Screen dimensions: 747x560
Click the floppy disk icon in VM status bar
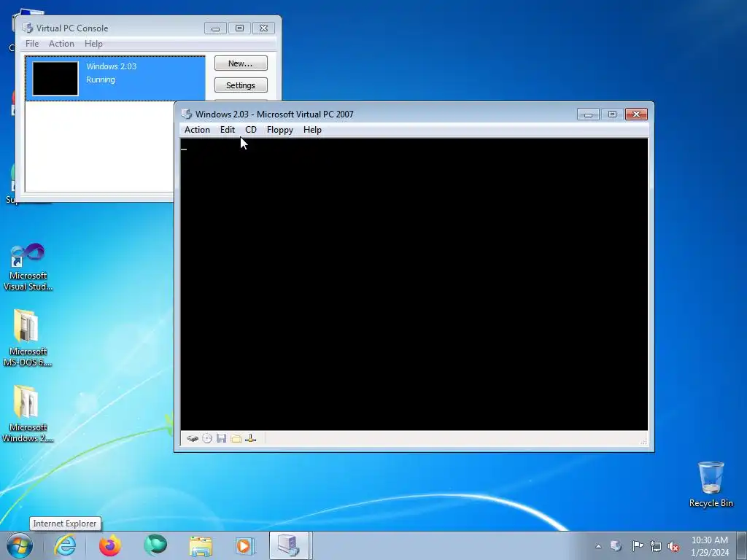point(222,438)
